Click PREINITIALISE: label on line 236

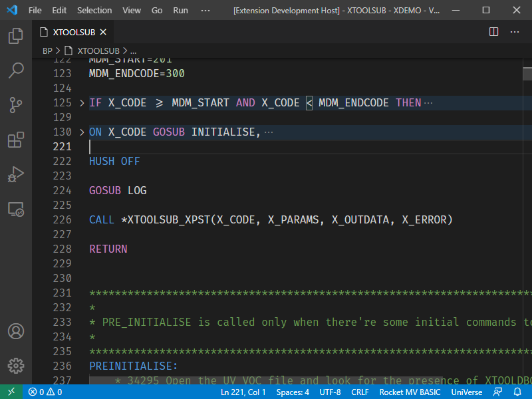click(x=134, y=366)
